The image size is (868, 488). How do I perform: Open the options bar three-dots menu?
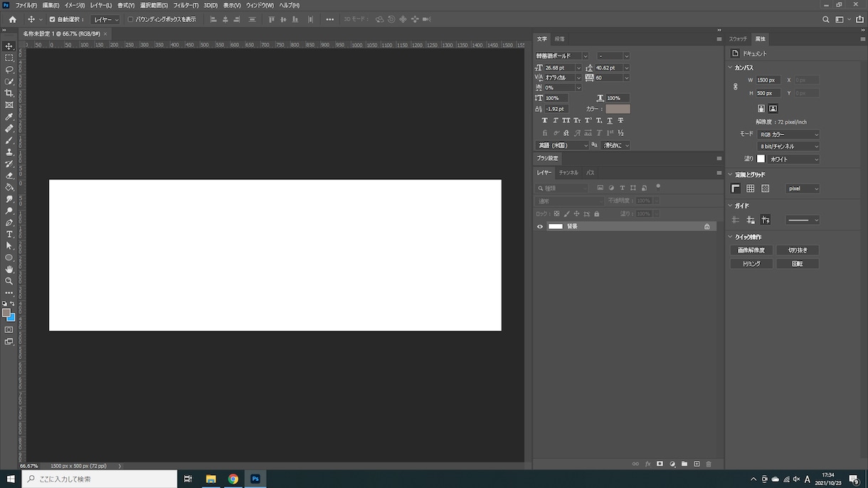coord(329,19)
